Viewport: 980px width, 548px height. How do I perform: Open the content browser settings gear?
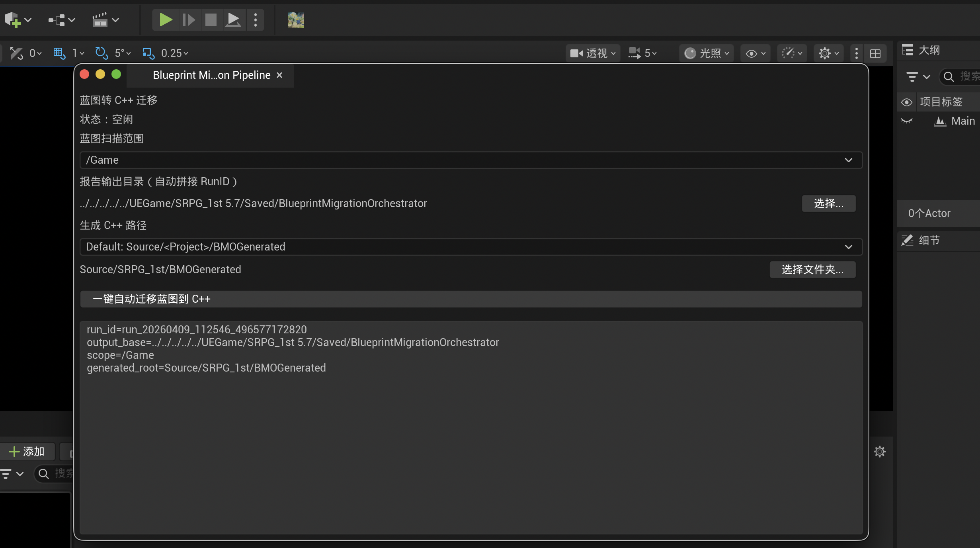880,451
